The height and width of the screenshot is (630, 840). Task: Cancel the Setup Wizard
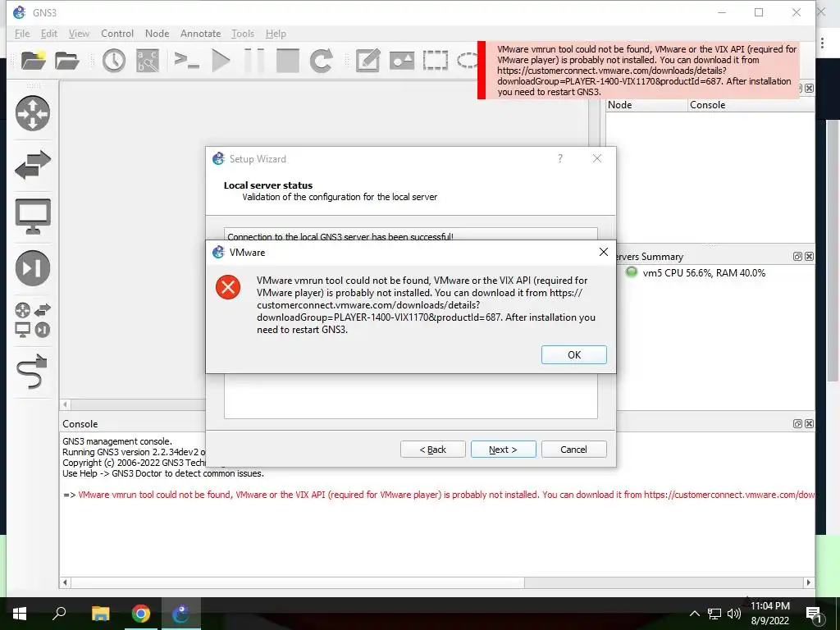[573, 450]
